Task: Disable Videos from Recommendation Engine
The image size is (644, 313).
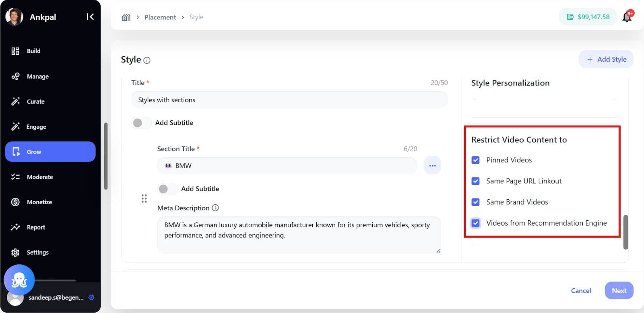Action: [x=475, y=223]
